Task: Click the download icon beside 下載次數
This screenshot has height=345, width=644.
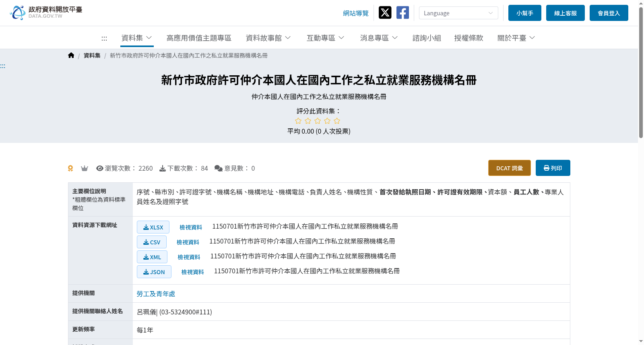Action: [163, 168]
